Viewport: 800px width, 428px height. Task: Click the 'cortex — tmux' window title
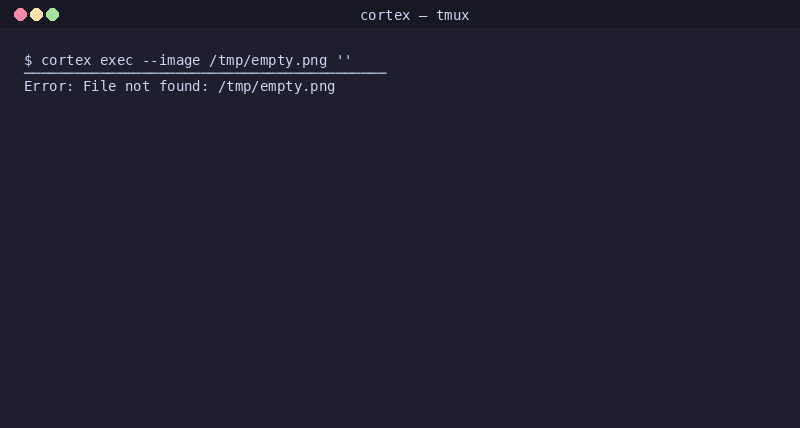tap(414, 15)
